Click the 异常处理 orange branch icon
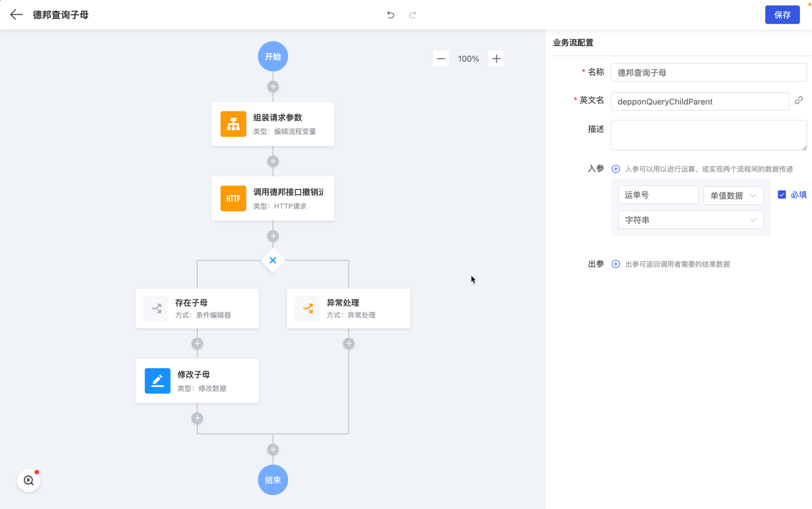 pos(307,309)
